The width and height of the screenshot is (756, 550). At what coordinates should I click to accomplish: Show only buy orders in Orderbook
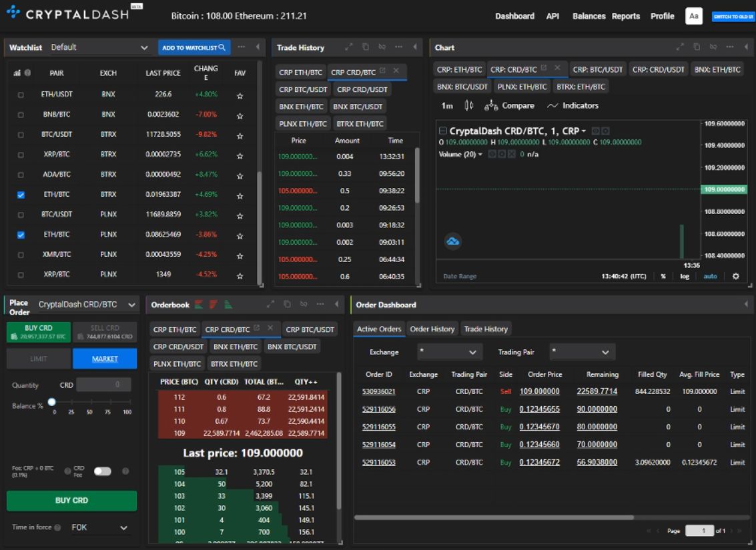[x=228, y=305]
